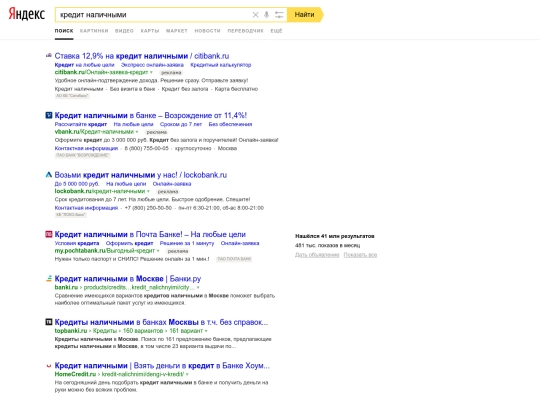Click Нашлось 41 млн результатов text
The height and width of the screenshot is (405, 540).
click(x=335, y=236)
